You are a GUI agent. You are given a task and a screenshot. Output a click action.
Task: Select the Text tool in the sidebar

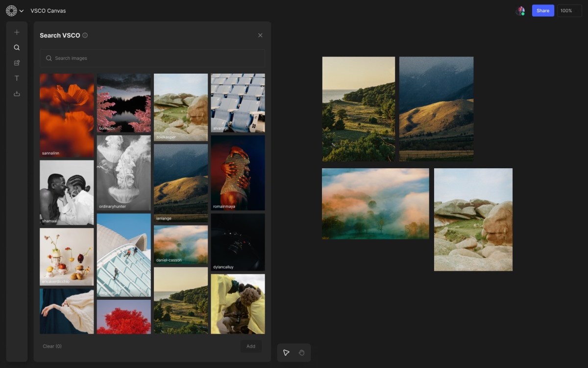17,78
